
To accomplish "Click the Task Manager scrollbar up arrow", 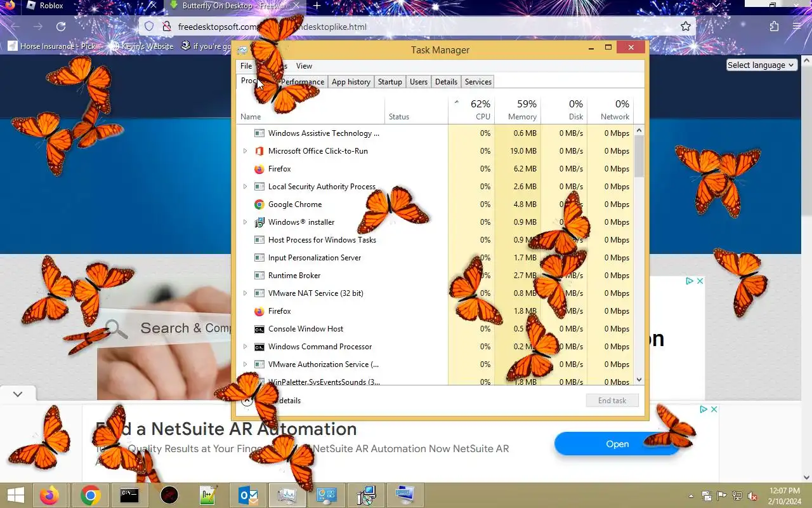I will [639, 130].
